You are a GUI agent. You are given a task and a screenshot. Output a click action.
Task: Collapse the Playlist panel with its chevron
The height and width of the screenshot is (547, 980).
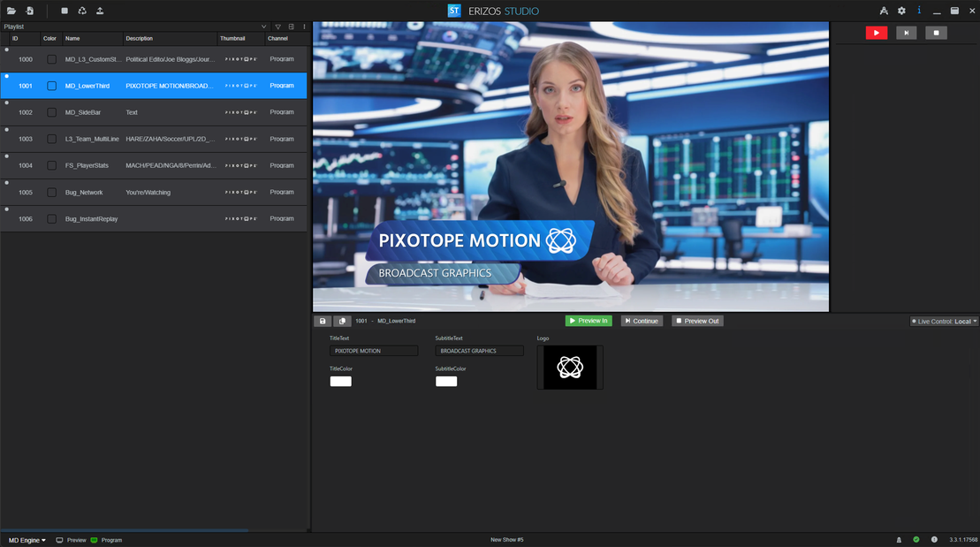pyautogui.click(x=263, y=27)
